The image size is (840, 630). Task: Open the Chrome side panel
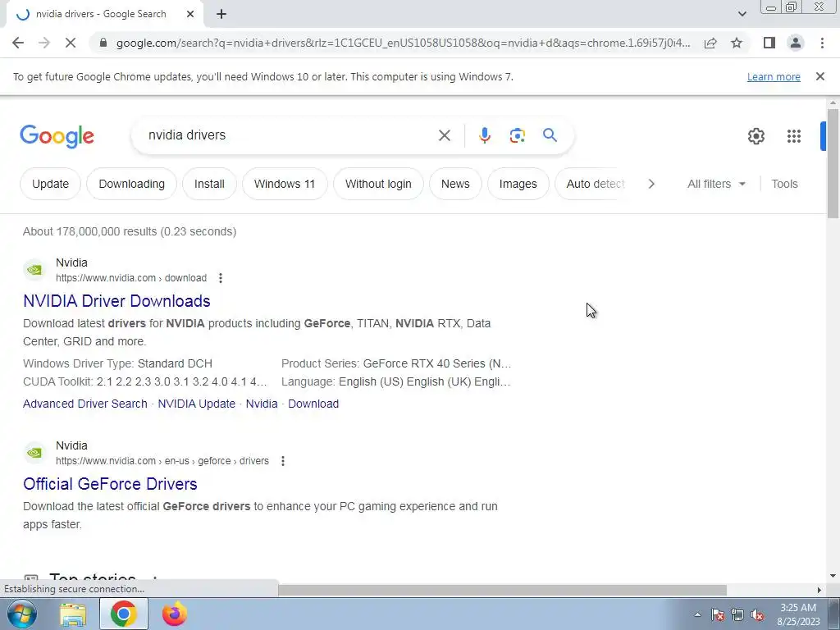[x=769, y=43]
